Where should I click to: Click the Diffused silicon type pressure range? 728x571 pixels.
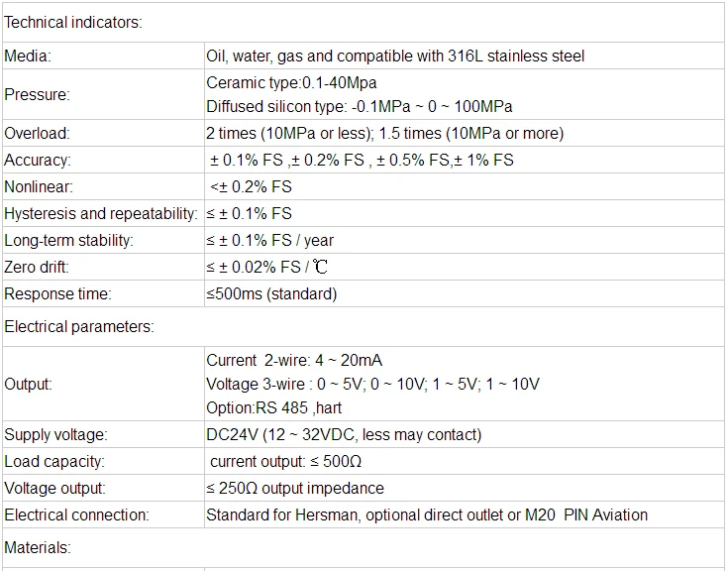359,107
